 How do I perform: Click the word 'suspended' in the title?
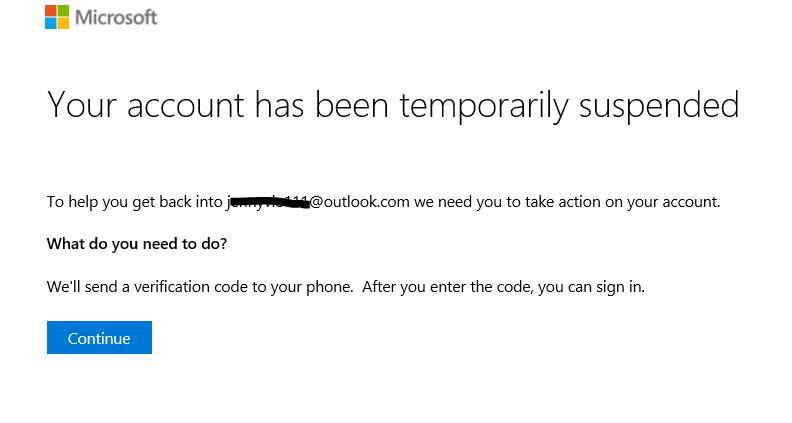point(659,105)
